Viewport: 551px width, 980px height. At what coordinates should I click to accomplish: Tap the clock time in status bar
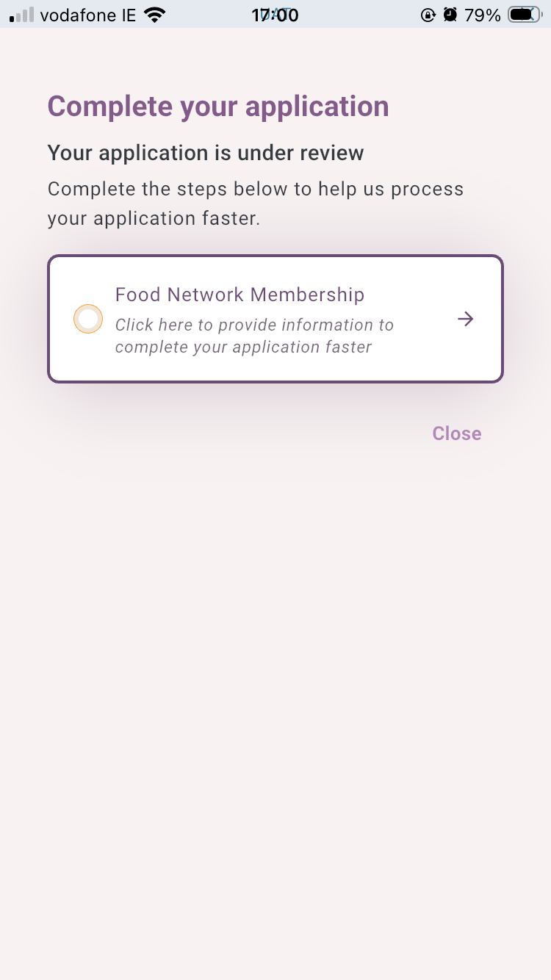[x=275, y=15]
